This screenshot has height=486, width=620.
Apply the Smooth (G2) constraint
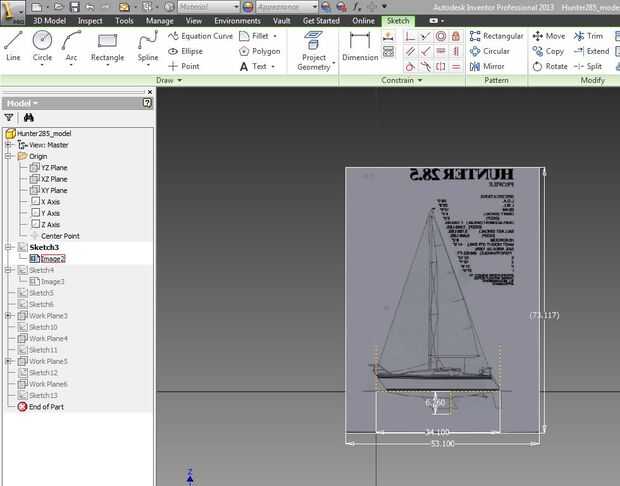(x=425, y=66)
